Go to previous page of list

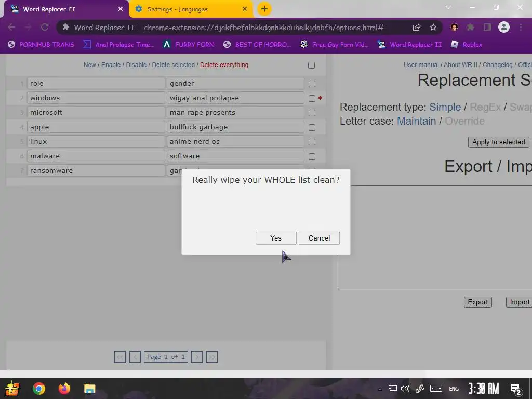coord(135,357)
